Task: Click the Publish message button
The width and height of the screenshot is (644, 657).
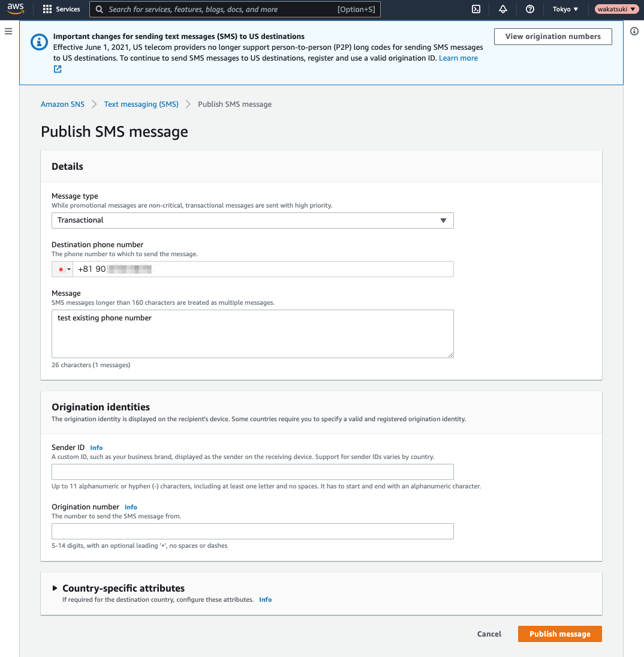Action: pos(560,634)
